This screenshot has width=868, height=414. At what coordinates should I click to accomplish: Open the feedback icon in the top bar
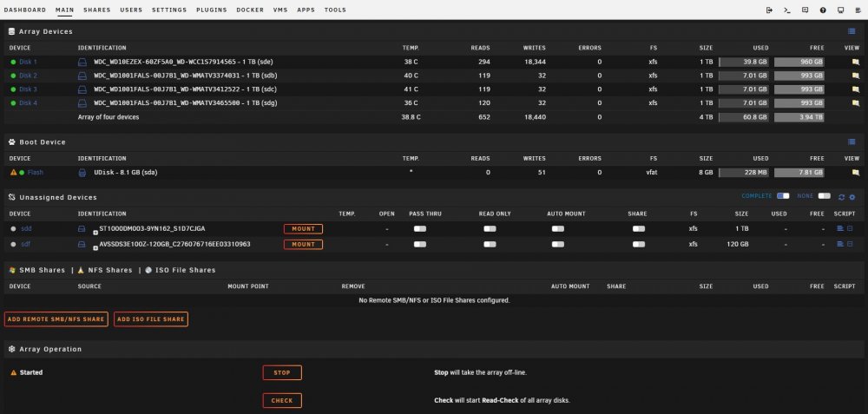point(805,10)
